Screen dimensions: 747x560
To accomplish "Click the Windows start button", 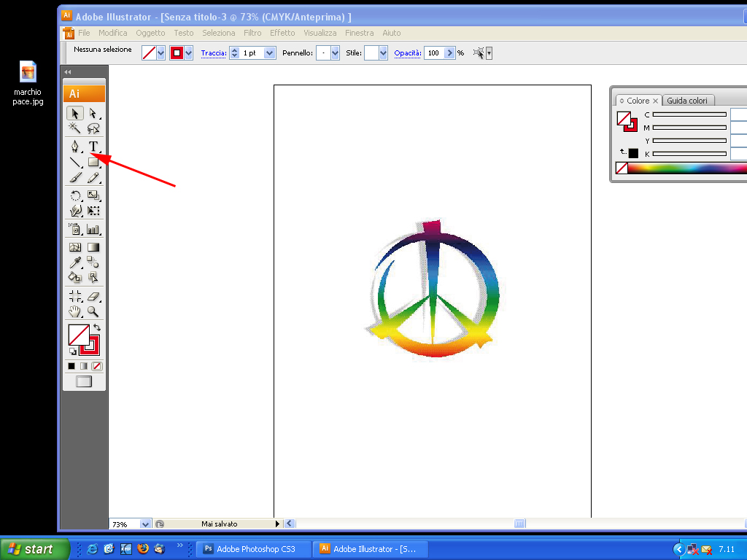I will click(x=34, y=549).
